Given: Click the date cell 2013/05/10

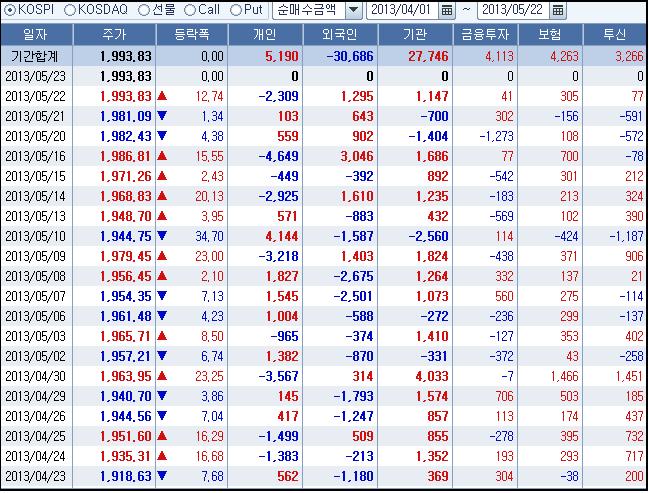Looking at the screenshot, I should click(36, 236).
